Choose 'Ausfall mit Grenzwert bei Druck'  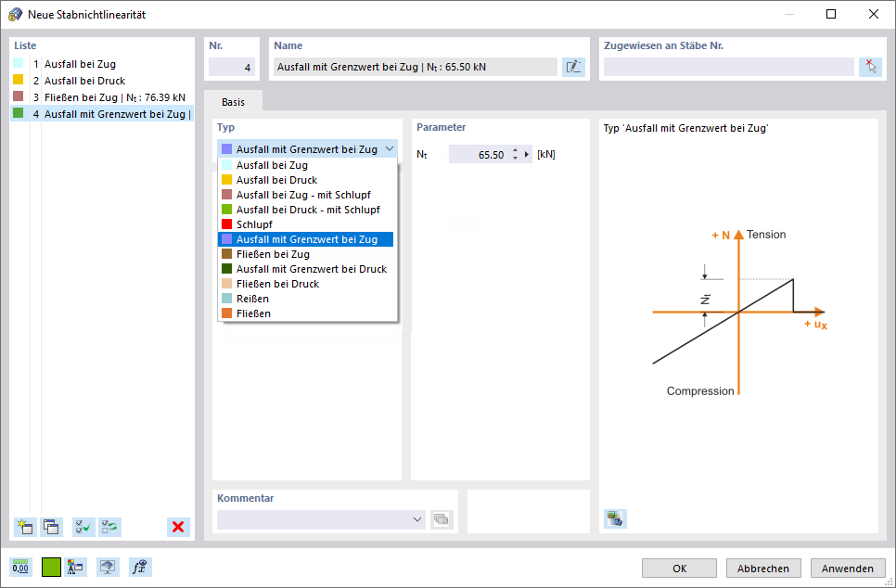(307, 269)
